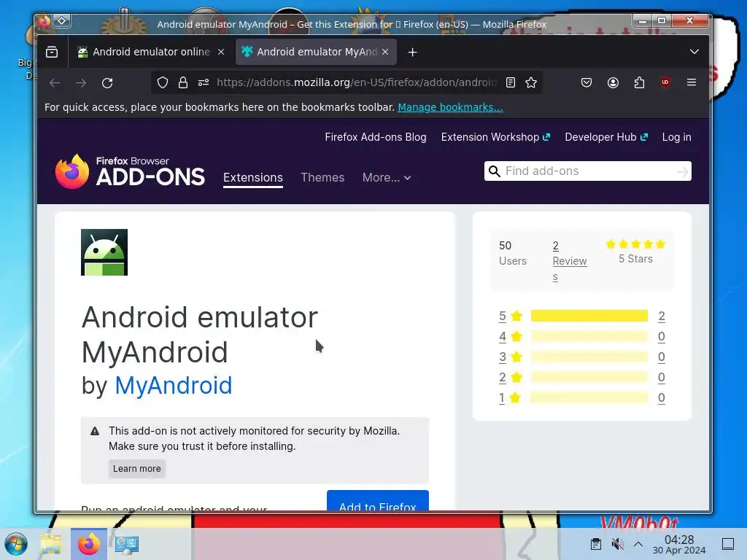Click the browser forward arrow
Screen dimensions: 747x560
click(81, 83)
